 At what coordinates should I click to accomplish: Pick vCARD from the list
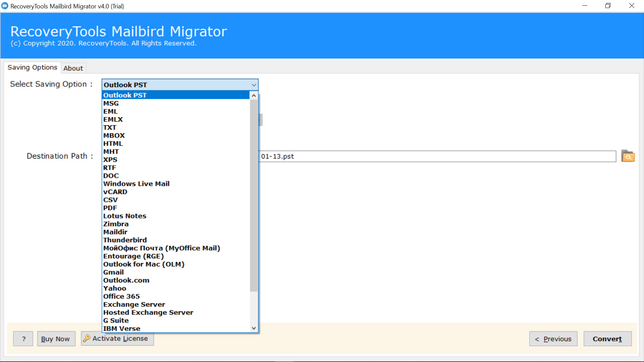coord(176,192)
